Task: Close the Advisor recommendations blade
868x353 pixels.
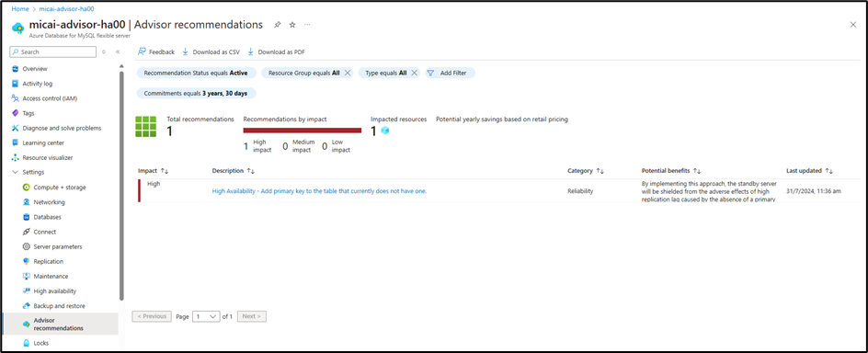Action: coord(852,25)
